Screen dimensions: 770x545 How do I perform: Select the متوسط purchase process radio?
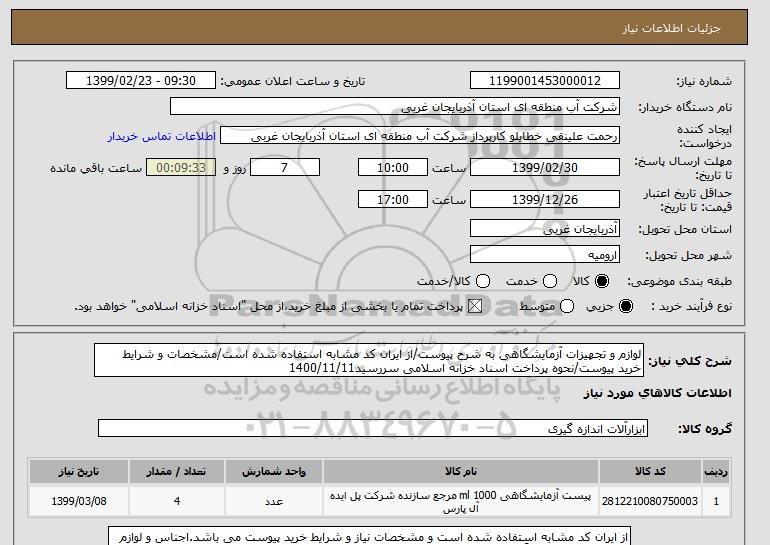567,306
